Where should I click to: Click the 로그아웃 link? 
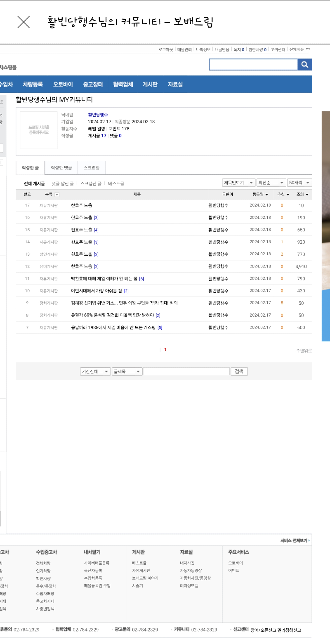point(166,49)
